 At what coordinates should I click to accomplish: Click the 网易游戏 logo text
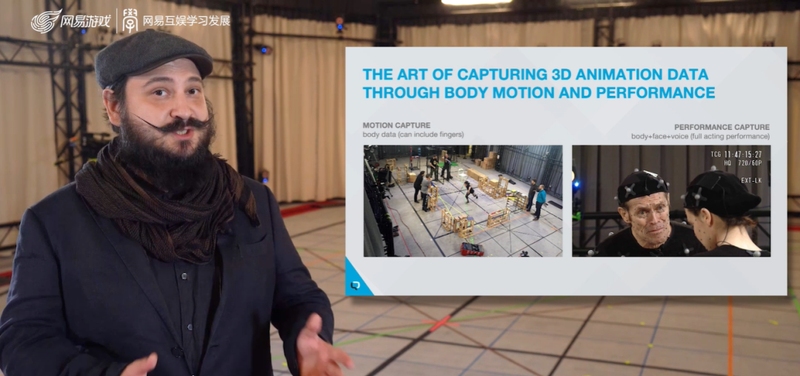[x=85, y=21]
